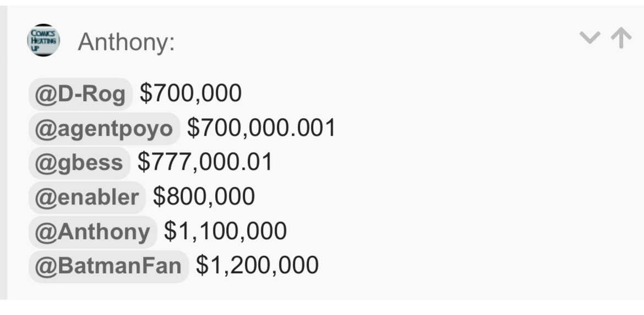Click the $700,000.001 amount text

(x=261, y=128)
